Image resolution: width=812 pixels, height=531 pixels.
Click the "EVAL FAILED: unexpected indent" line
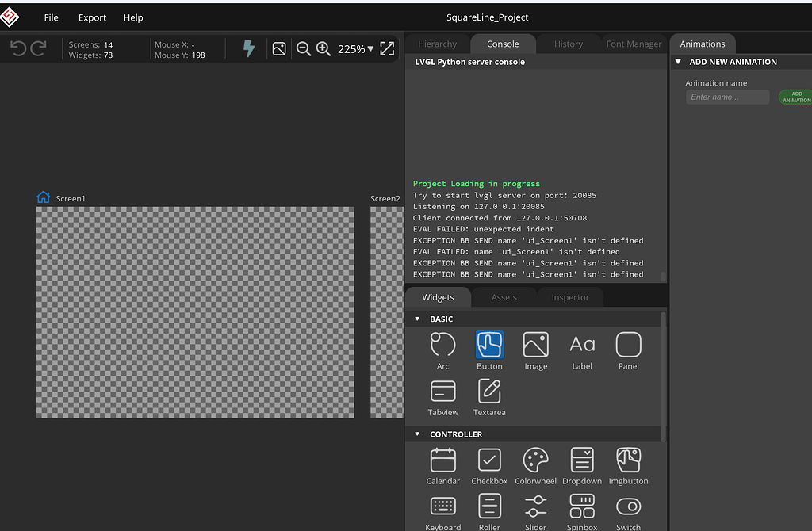[483, 229]
